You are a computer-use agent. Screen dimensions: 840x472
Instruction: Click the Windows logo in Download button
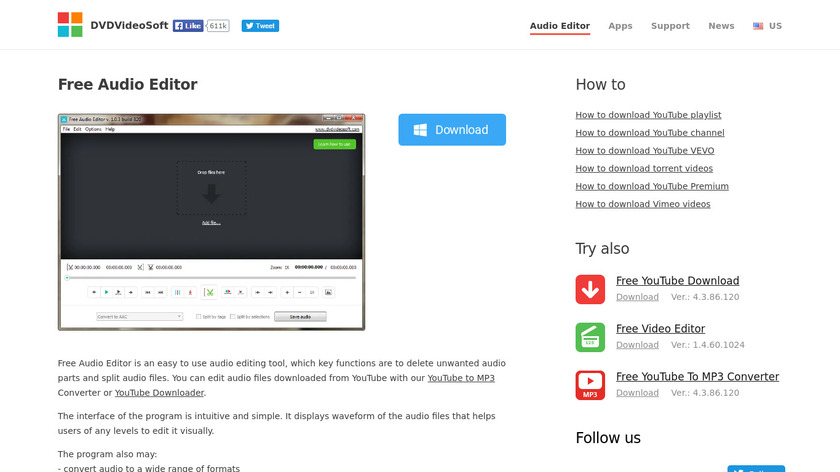[x=421, y=130]
